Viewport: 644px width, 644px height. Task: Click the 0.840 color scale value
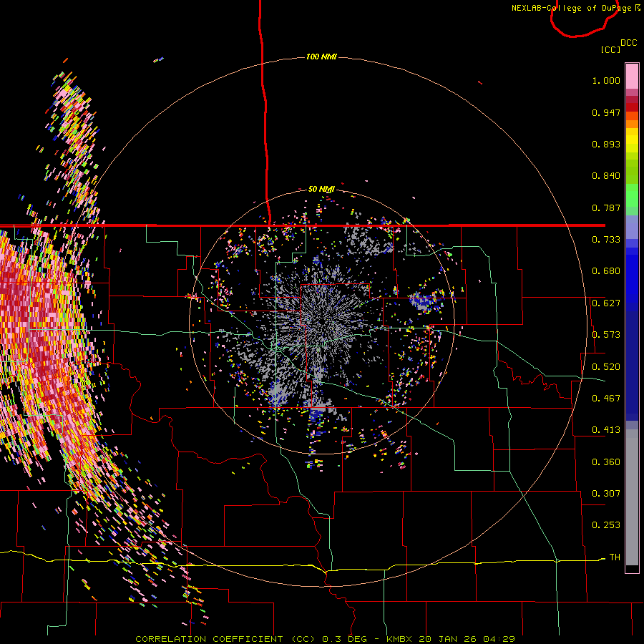point(606,176)
